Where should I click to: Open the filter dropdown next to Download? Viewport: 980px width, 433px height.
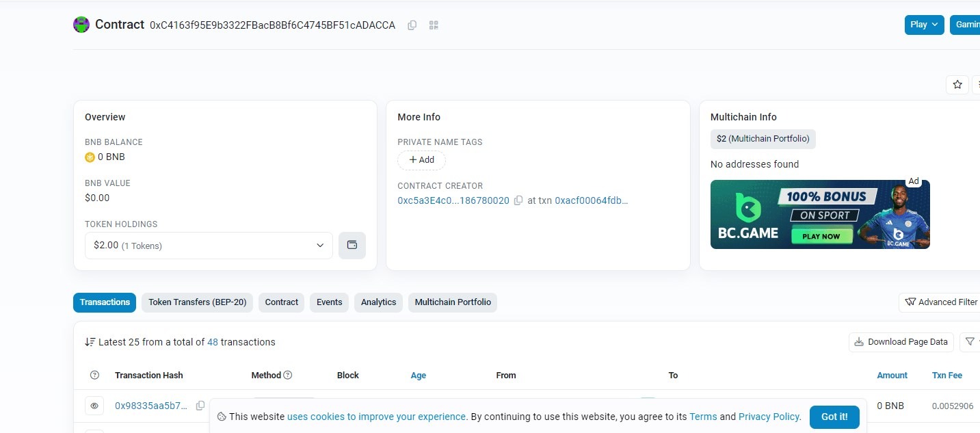tap(969, 341)
